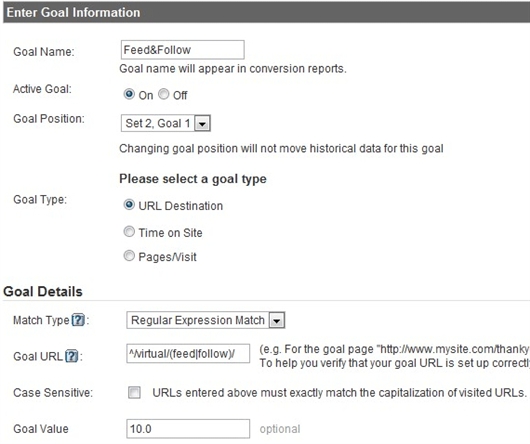Select the 'Time on Site' label text
The width and height of the screenshot is (530, 444).
[170, 233]
